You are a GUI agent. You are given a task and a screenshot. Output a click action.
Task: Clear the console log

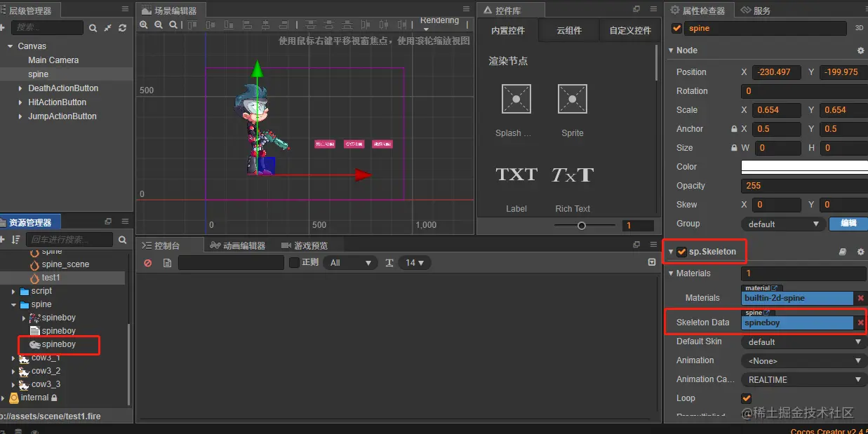(x=147, y=263)
